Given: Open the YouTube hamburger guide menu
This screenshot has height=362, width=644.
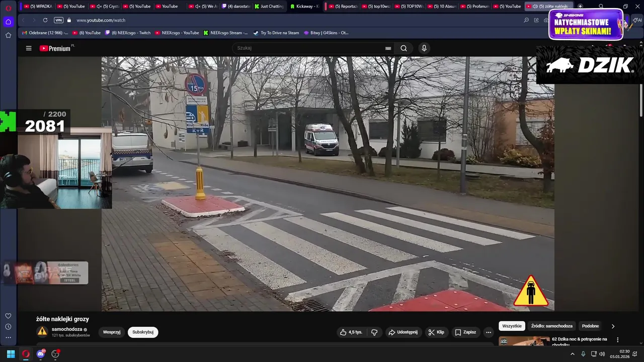Looking at the screenshot, I should [x=29, y=48].
